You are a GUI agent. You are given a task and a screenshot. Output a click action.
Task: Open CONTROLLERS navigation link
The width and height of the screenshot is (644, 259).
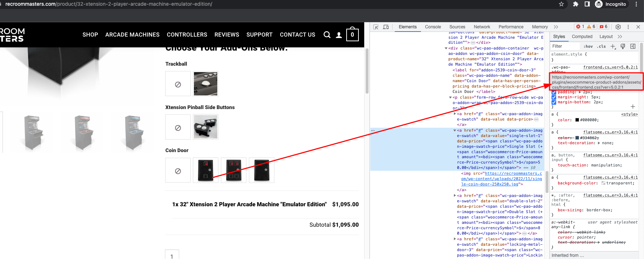187,35
